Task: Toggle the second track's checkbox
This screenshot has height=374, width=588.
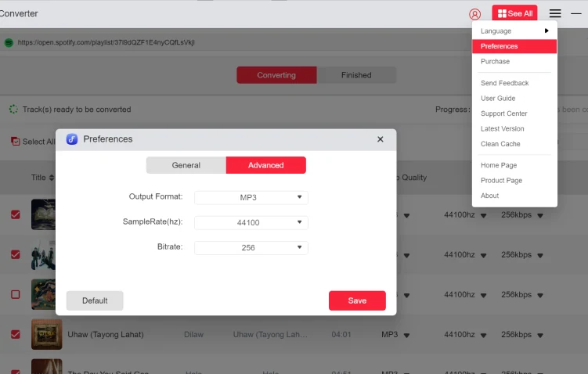Action: click(16, 254)
